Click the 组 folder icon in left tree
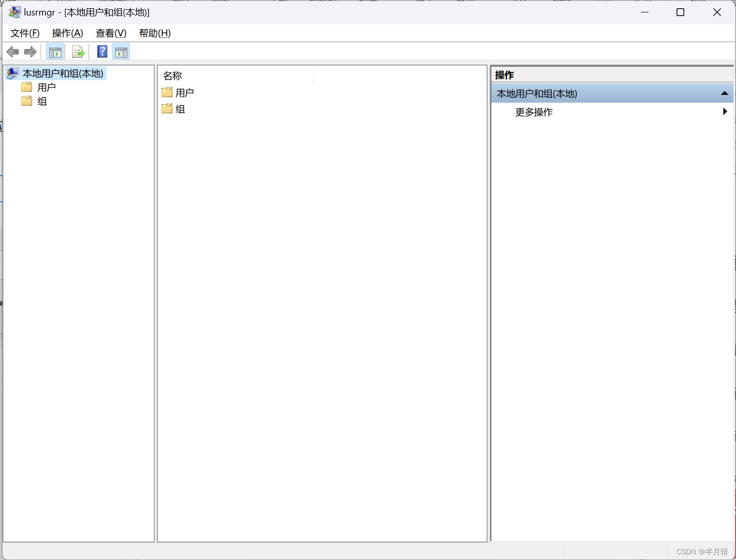The height and width of the screenshot is (560, 736). pos(27,101)
